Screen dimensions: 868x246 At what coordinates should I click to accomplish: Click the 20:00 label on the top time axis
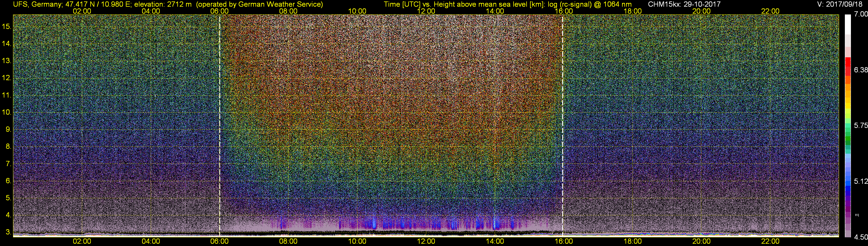[702, 11]
